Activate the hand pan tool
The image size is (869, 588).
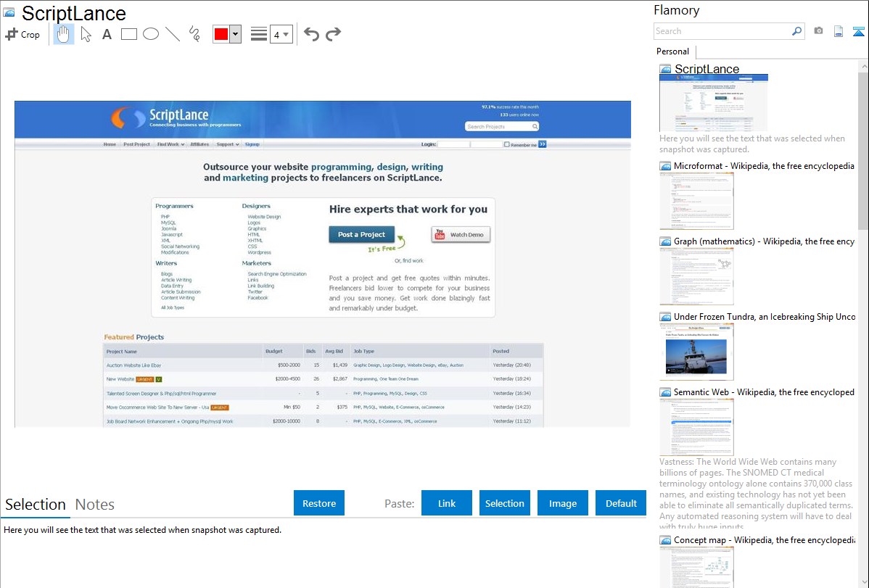(x=63, y=34)
